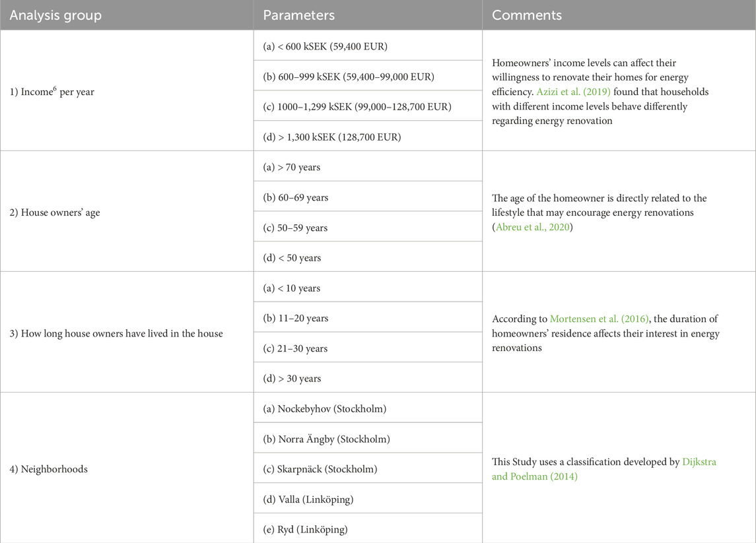Follow the Mortensen et al. (2016) citation
This screenshot has width=756, height=543.
pyautogui.click(x=600, y=319)
